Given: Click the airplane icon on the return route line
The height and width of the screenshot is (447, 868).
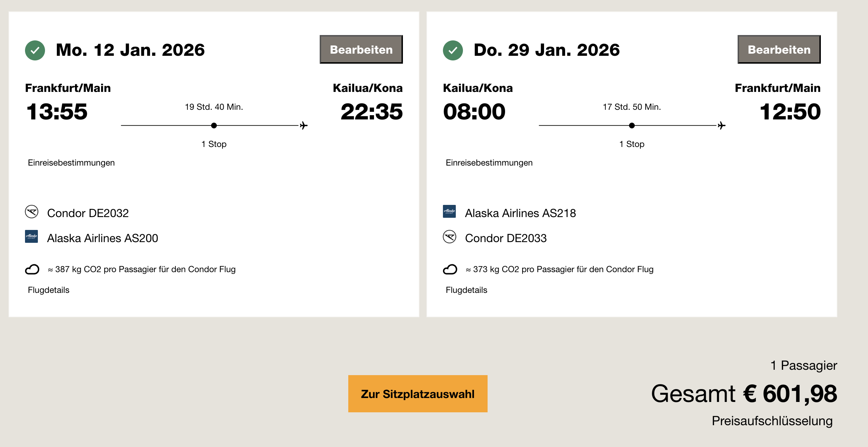Looking at the screenshot, I should click(722, 126).
